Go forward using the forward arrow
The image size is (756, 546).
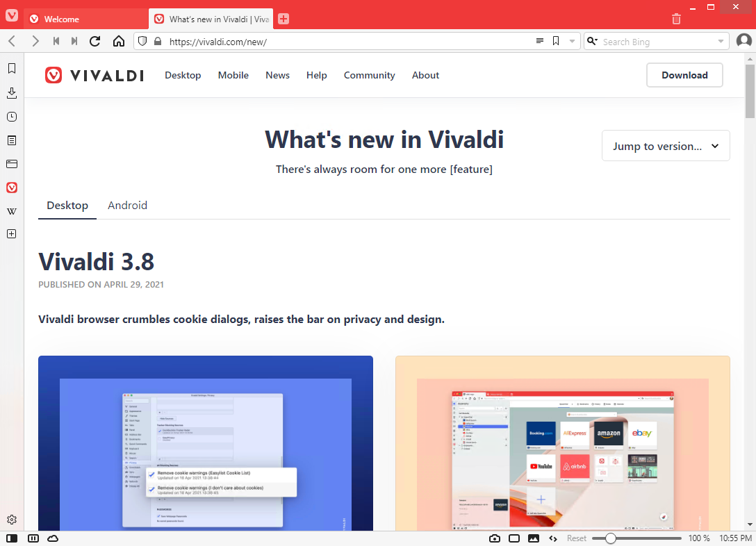(35, 42)
